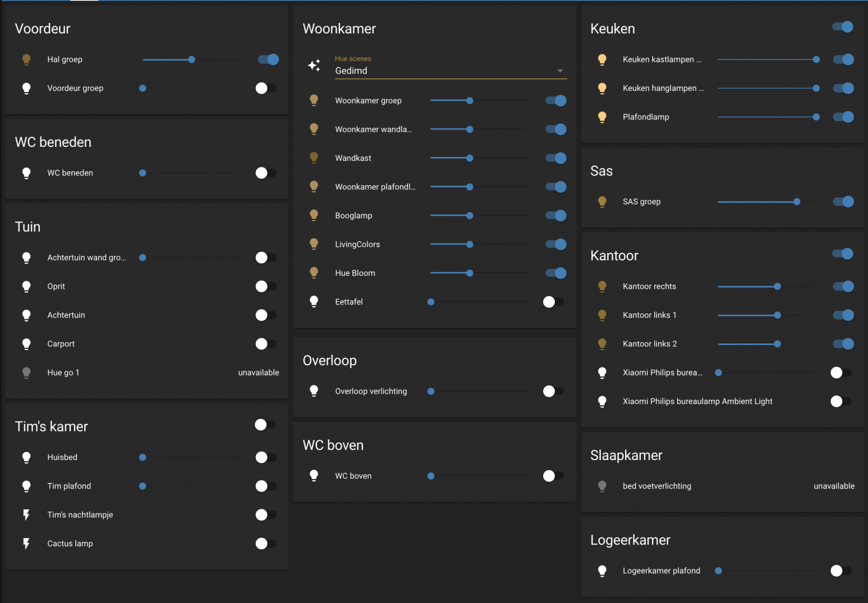868x603 pixels.
Task: Click the Xiaomi Philips bureaulamp Ambient Light label
Action: [697, 401]
